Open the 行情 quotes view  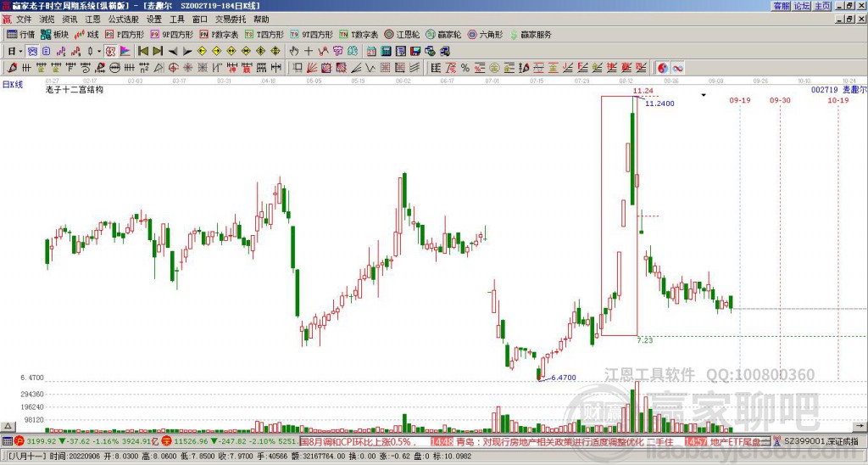click(x=21, y=34)
